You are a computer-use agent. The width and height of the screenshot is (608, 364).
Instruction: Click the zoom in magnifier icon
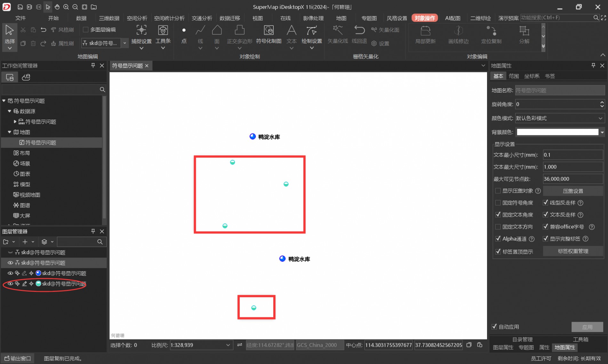pos(66,7)
